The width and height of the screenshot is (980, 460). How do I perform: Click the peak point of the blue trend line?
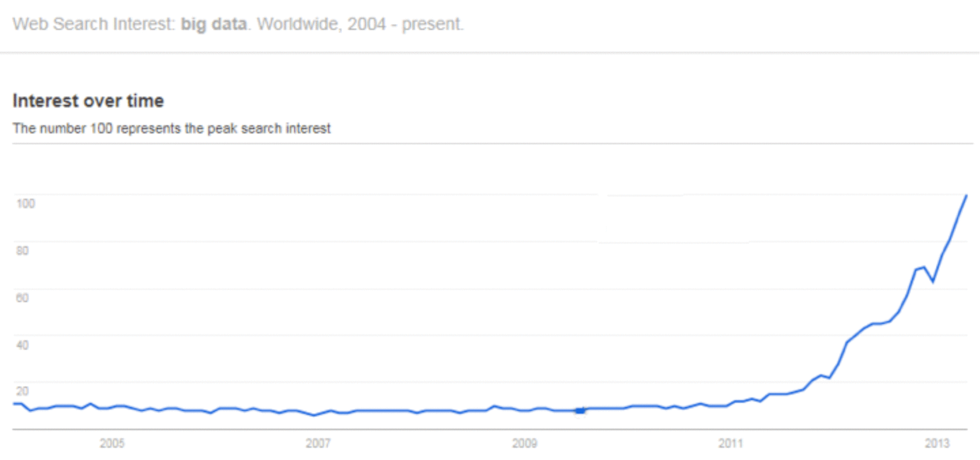[966, 196]
